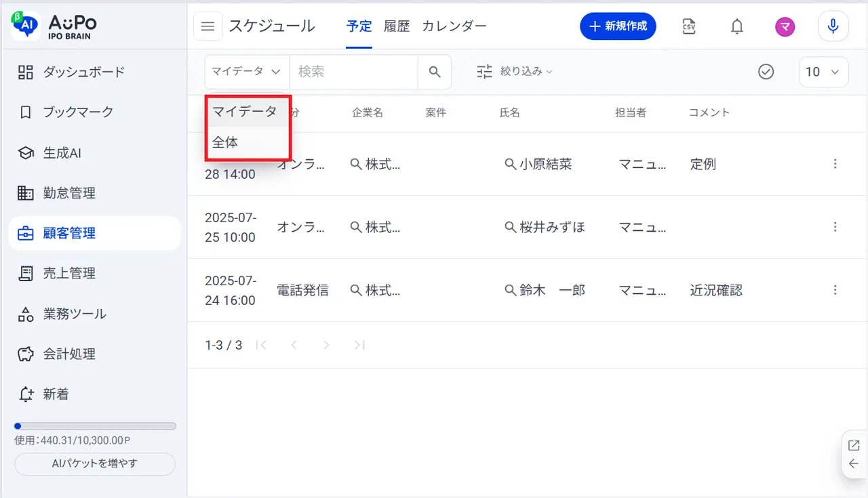Click the circled checkmark icon
Screen dimensions: 868x498
pos(766,72)
